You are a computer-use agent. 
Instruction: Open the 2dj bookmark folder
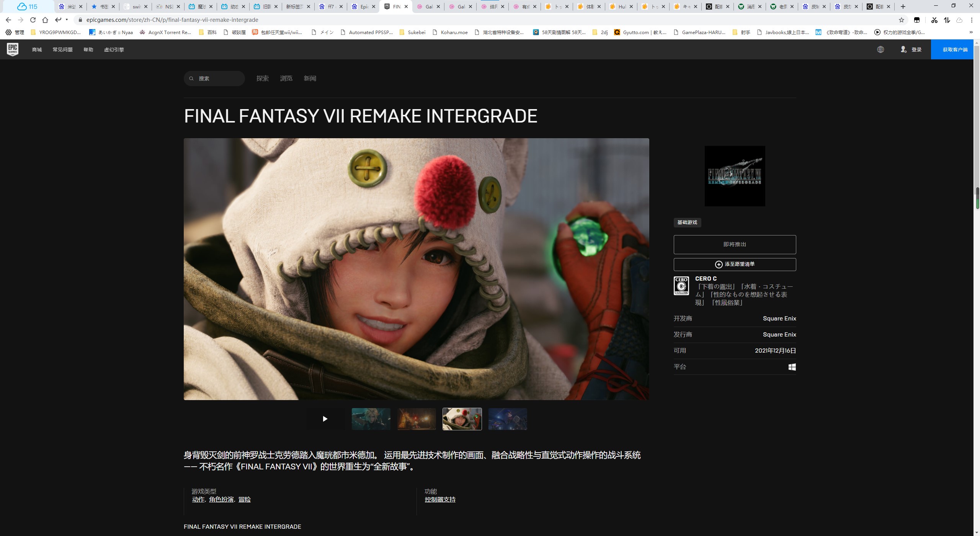click(600, 32)
